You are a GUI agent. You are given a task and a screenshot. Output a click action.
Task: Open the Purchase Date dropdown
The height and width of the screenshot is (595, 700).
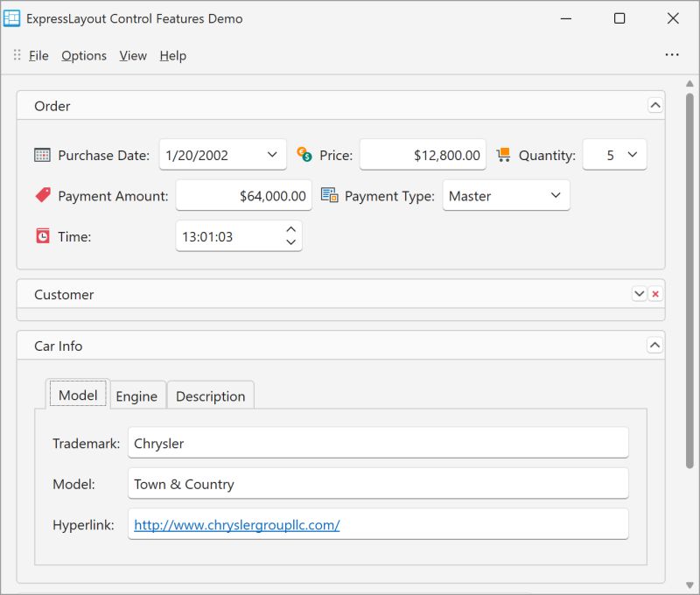tap(272, 155)
